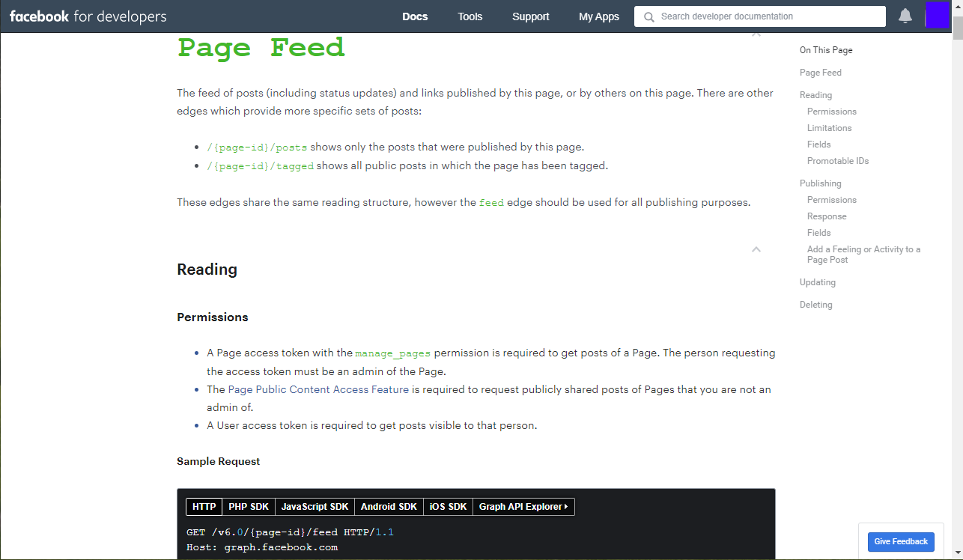Image resolution: width=963 pixels, height=560 pixels.
Task: Jump to Updating in sidebar
Action: [818, 282]
